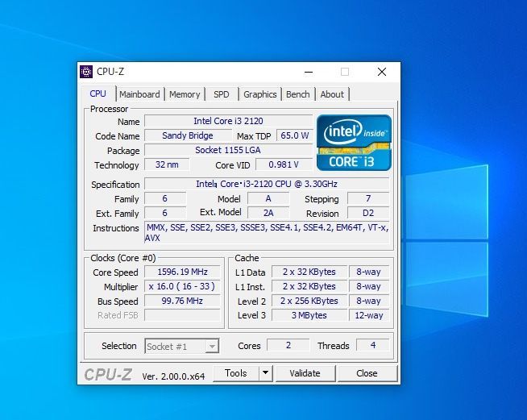Click the Level 3 12-way associativity value
Viewport: 527px width, 420px height.
coord(369,315)
